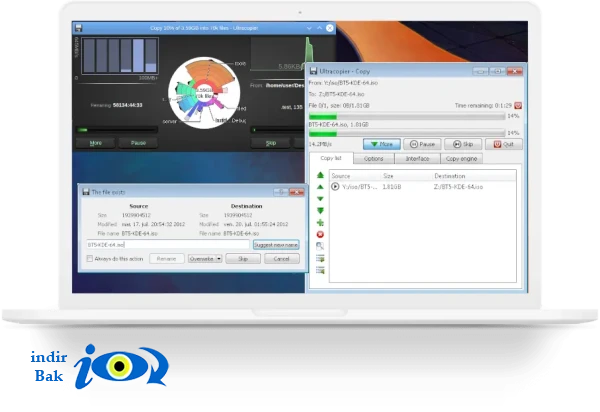Viewport: 600px width, 412px height.
Task: Click the down chevron in dark Ultracopier title bar
Action: 309,28
